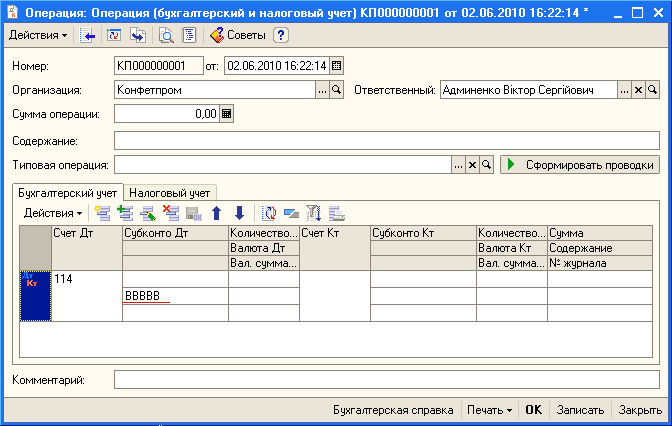
Task: Open Организация record with magnifier icon
Action: tap(336, 90)
